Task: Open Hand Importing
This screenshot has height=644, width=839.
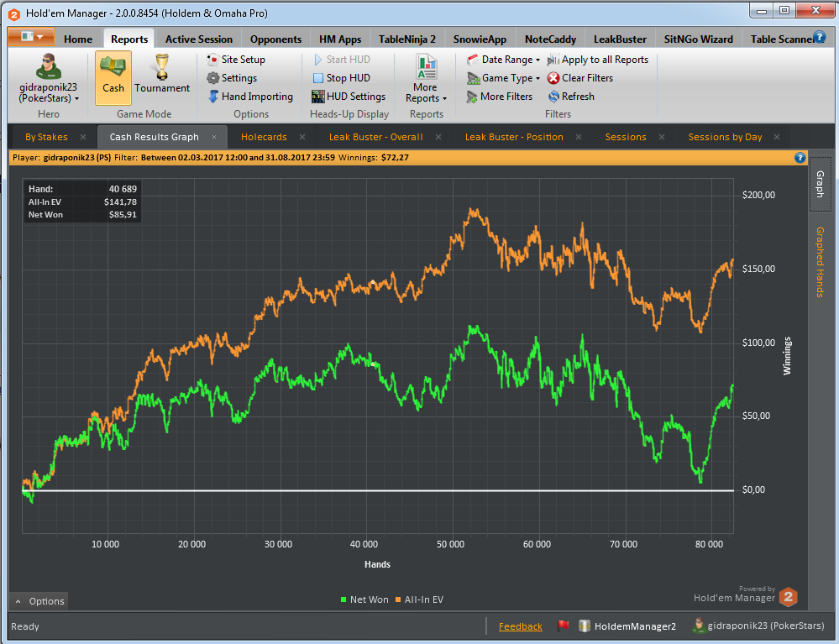Action: pos(250,97)
